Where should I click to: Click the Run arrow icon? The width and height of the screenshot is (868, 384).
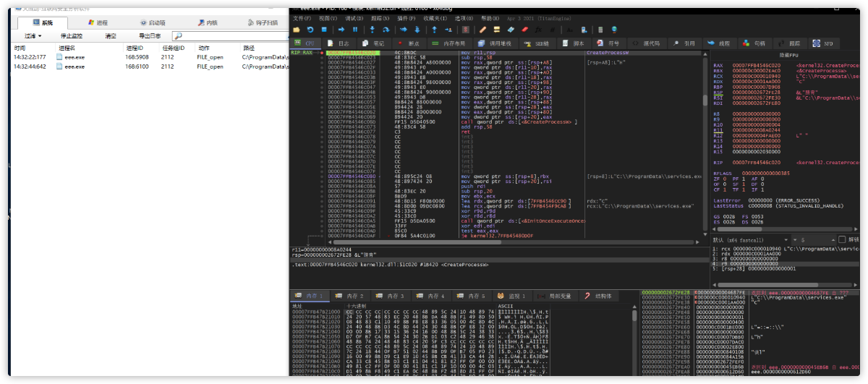pyautogui.click(x=341, y=30)
